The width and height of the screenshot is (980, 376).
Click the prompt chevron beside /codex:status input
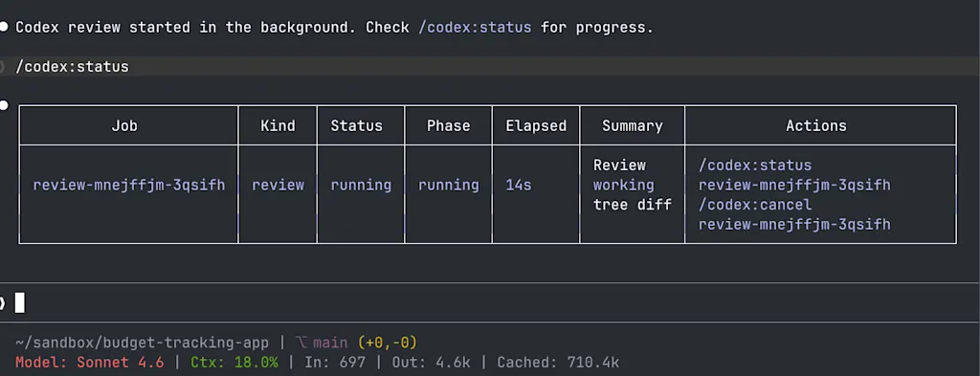pyautogui.click(x=3, y=67)
